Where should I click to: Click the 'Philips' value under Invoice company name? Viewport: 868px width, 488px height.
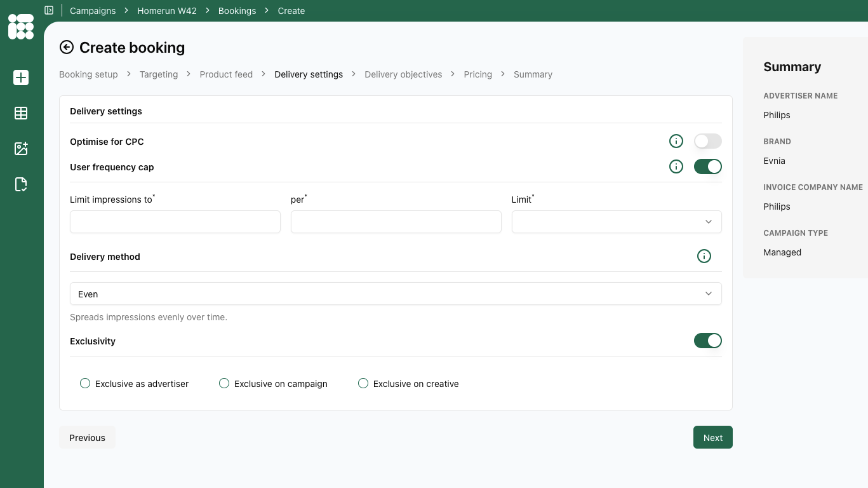(x=777, y=207)
